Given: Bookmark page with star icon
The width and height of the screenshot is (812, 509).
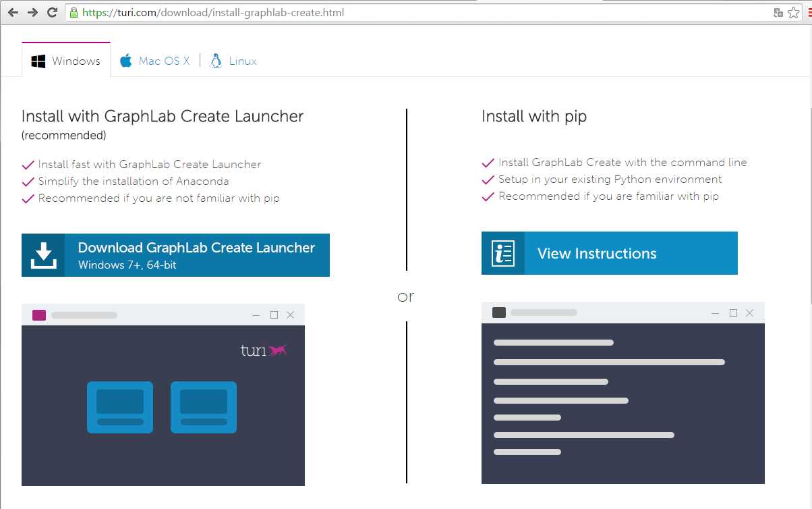Looking at the screenshot, I should coord(794,12).
